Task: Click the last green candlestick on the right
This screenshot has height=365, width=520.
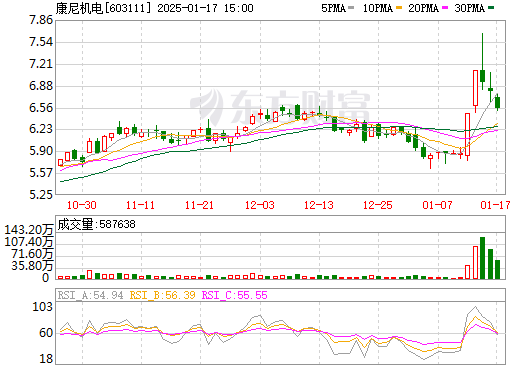Action: [497, 102]
